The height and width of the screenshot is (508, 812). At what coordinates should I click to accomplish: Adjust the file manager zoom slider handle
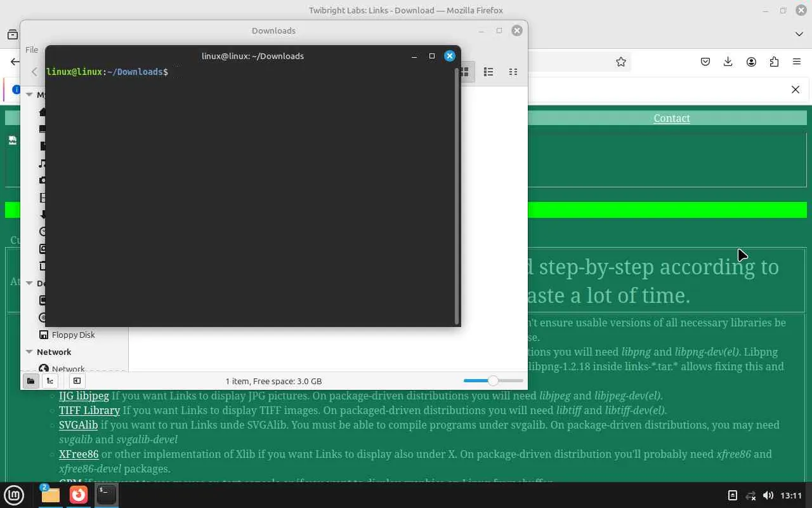(x=493, y=380)
